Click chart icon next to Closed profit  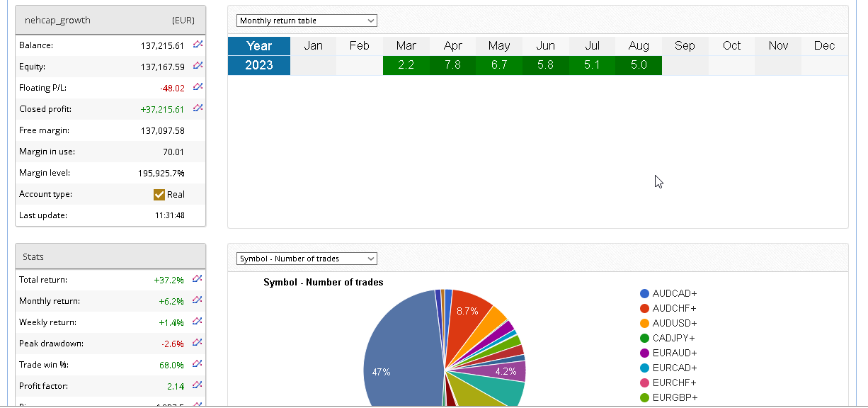198,108
